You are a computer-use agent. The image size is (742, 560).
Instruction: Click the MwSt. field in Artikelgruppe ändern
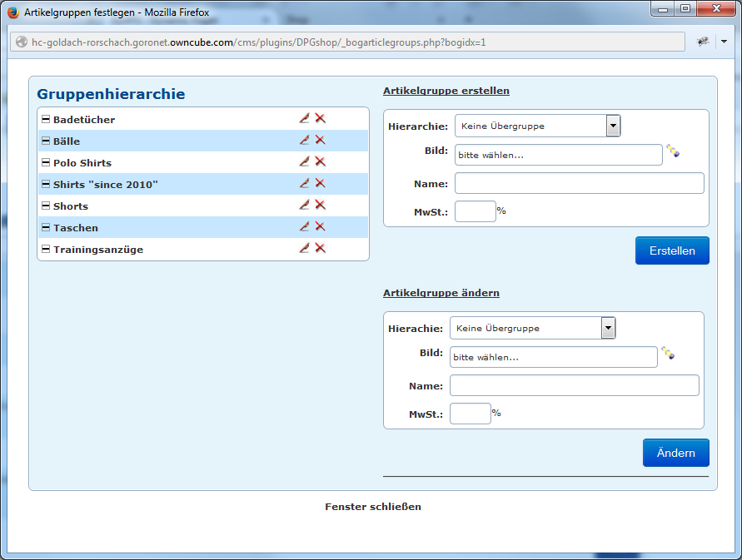tap(470, 414)
